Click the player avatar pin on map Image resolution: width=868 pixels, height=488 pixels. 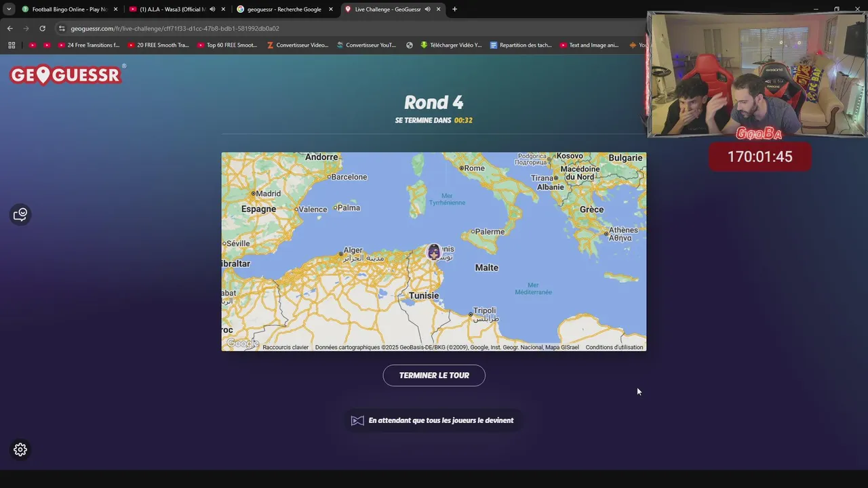434,252
